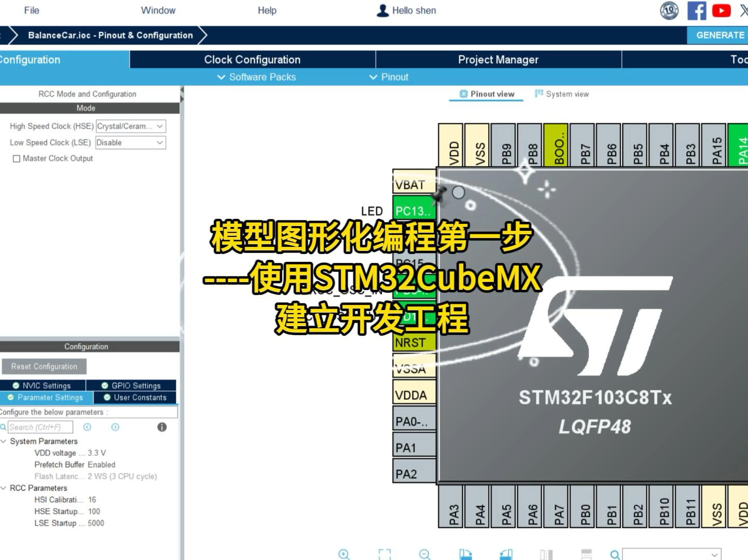Click the best-fit view icon

pyautogui.click(x=384, y=554)
